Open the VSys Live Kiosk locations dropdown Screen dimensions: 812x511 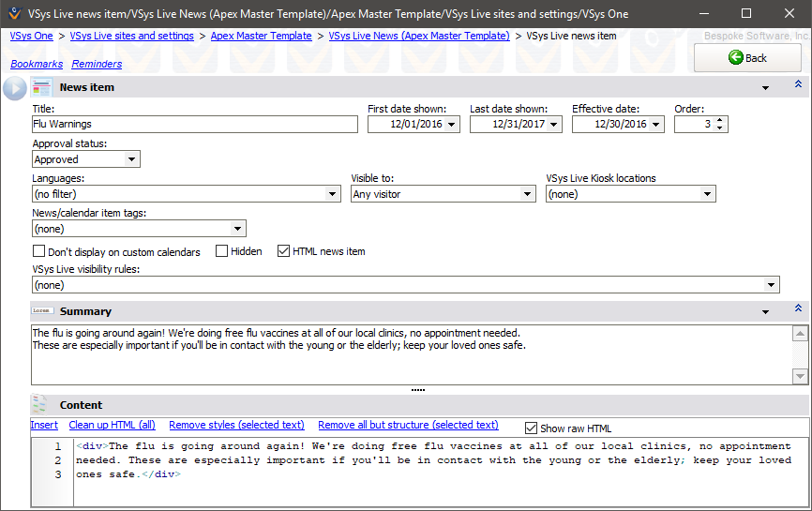[707, 194]
